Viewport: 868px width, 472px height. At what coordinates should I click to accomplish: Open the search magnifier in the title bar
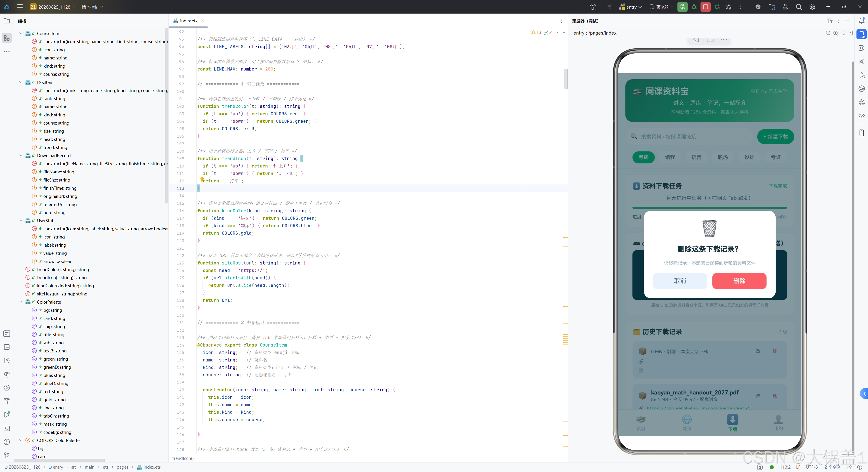tap(799, 7)
